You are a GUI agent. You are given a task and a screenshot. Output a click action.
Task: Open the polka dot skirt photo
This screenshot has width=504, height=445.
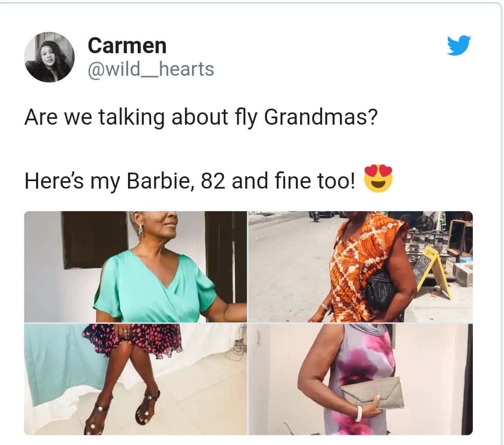point(136,379)
